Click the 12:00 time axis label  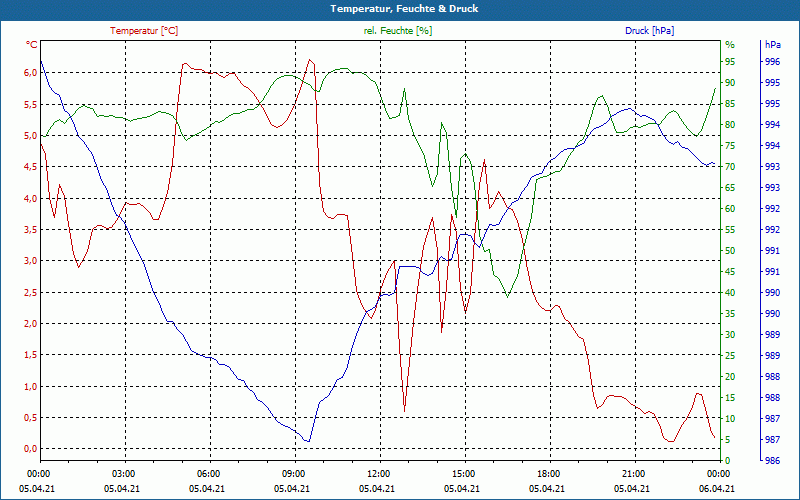coord(378,473)
